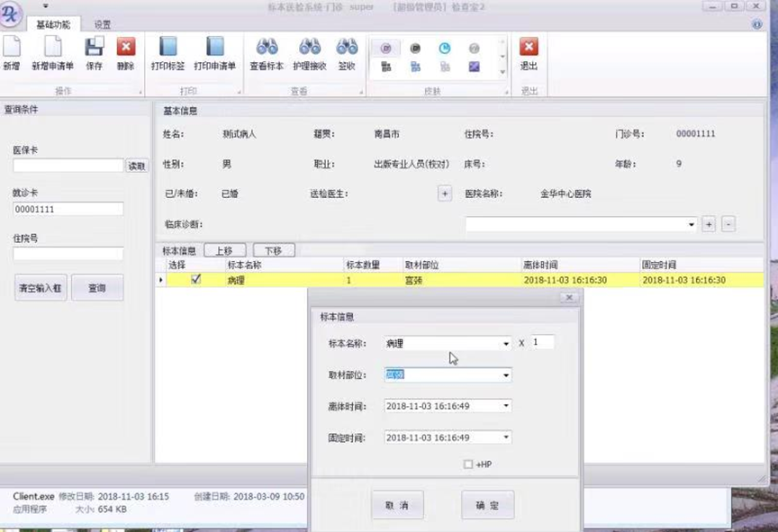Open the 离体时间 date-time dropdown
This screenshot has height=532, width=778.
[505, 406]
